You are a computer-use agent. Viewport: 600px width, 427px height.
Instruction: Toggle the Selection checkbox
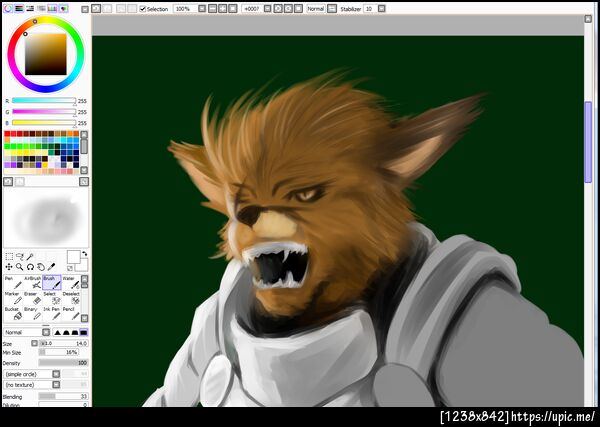(x=142, y=9)
